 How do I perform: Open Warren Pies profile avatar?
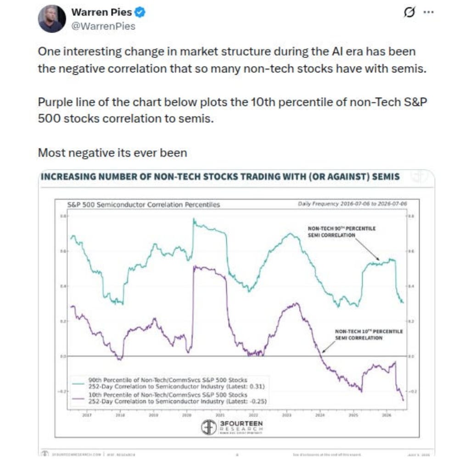click(52, 19)
